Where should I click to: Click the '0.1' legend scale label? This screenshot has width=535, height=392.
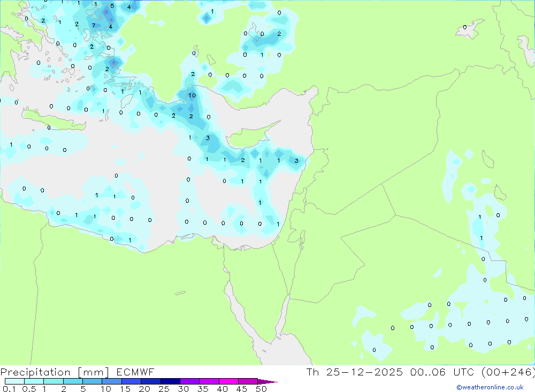click(x=9, y=389)
